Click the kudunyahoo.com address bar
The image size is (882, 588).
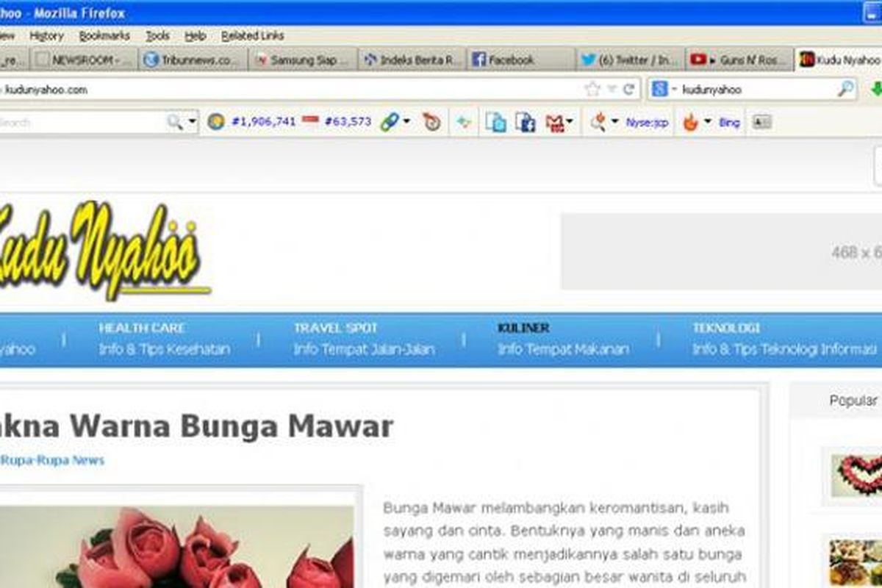[294, 90]
